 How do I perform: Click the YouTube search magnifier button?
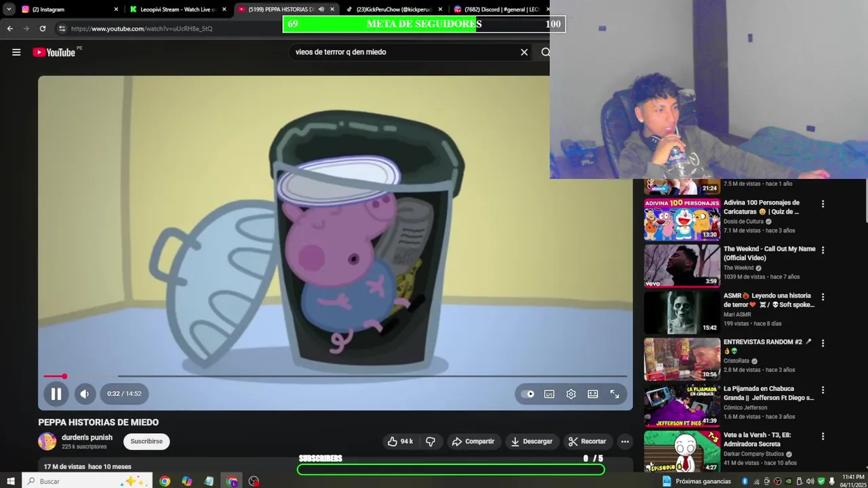[x=545, y=52]
